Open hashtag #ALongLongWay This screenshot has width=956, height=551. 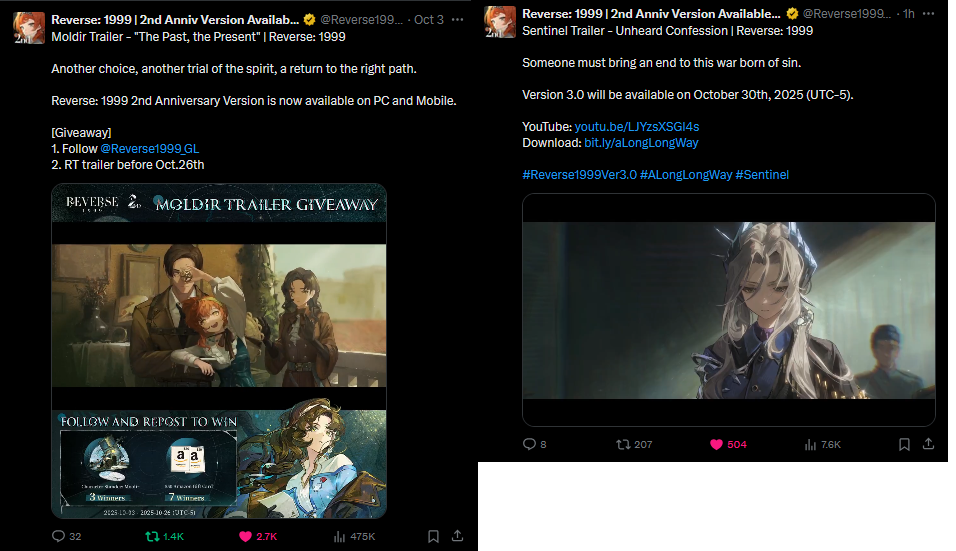(686, 175)
